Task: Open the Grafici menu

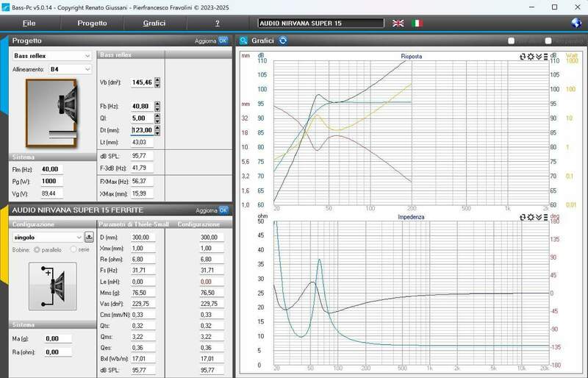Action: point(154,24)
